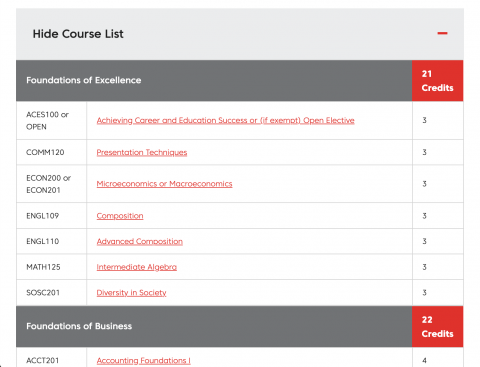Open Achieving Career and Education Success link

225,120
